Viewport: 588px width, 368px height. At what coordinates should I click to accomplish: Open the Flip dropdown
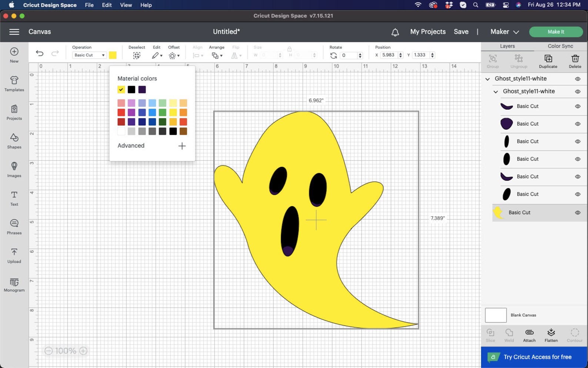236,56
